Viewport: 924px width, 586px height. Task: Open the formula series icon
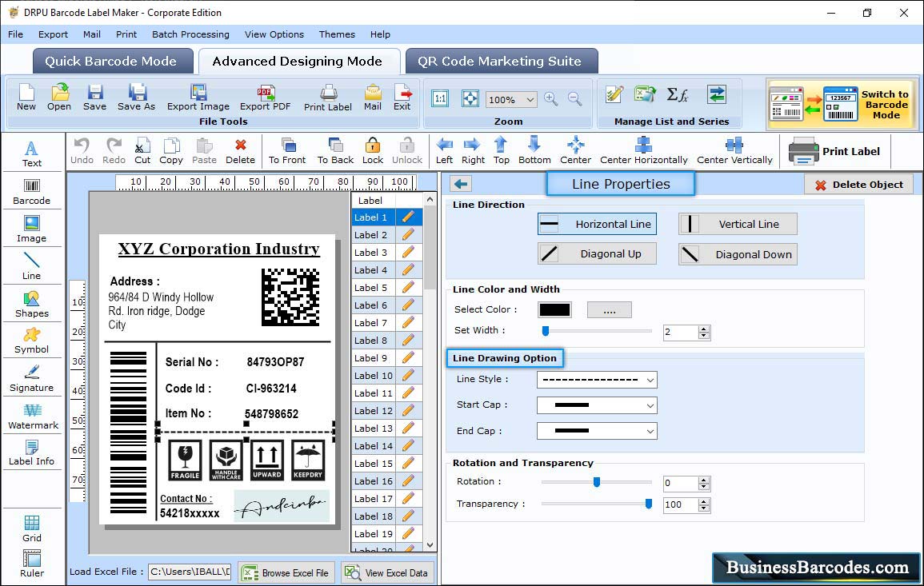[678, 95]
